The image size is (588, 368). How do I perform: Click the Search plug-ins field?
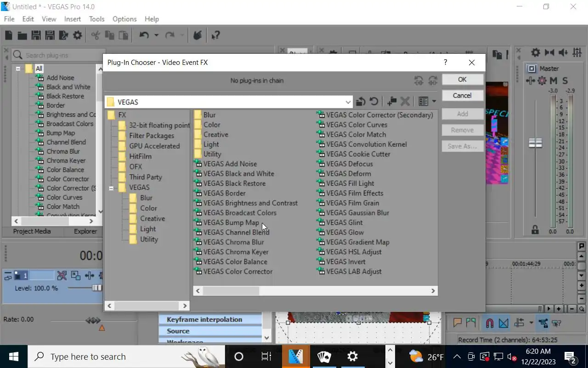coord(58,55)
